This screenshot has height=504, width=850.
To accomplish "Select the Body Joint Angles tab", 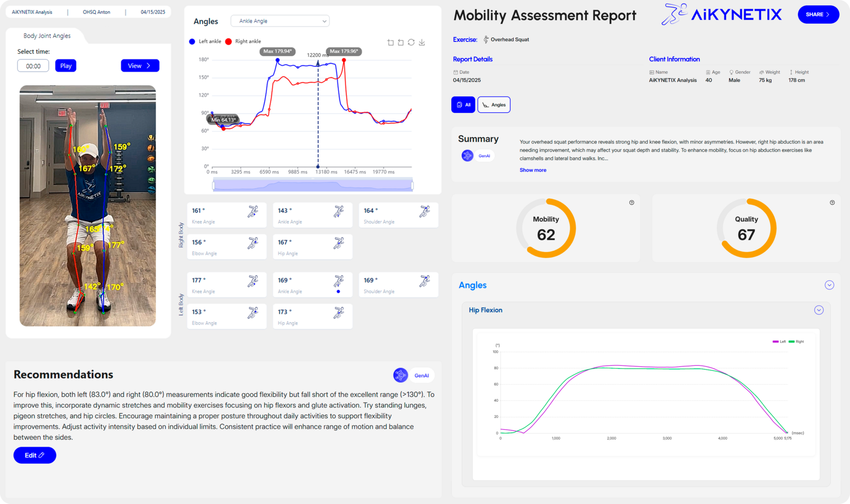I will coord(47,36).
